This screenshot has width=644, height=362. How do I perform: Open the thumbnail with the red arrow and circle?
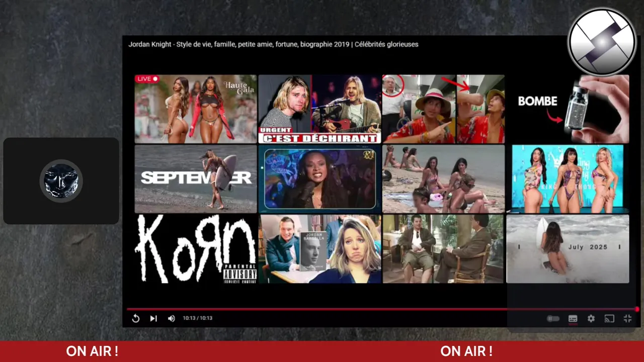[x=443, y=109]
